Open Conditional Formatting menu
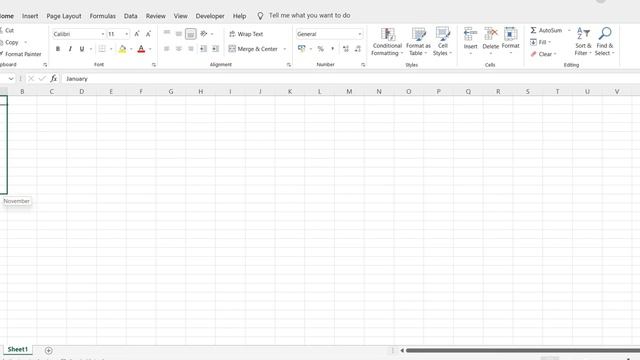This screenshot has width=640, height=360. (387, 42)
